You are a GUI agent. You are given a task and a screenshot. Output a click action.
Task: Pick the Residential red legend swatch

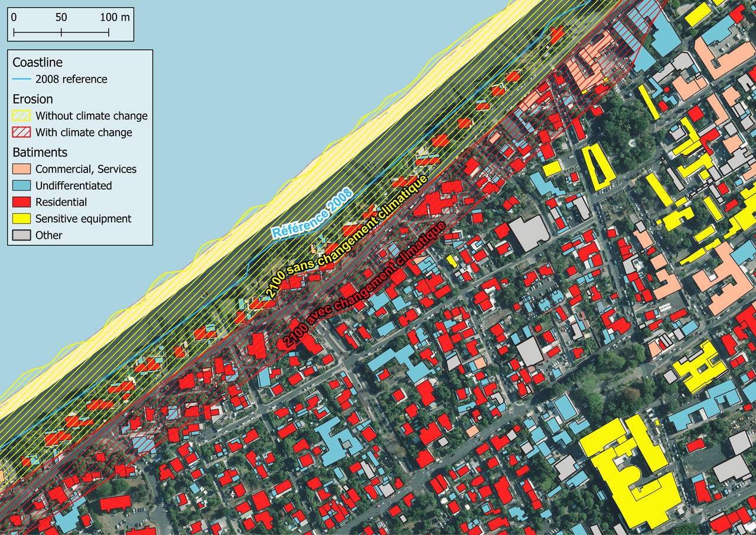tap(22, 202)
